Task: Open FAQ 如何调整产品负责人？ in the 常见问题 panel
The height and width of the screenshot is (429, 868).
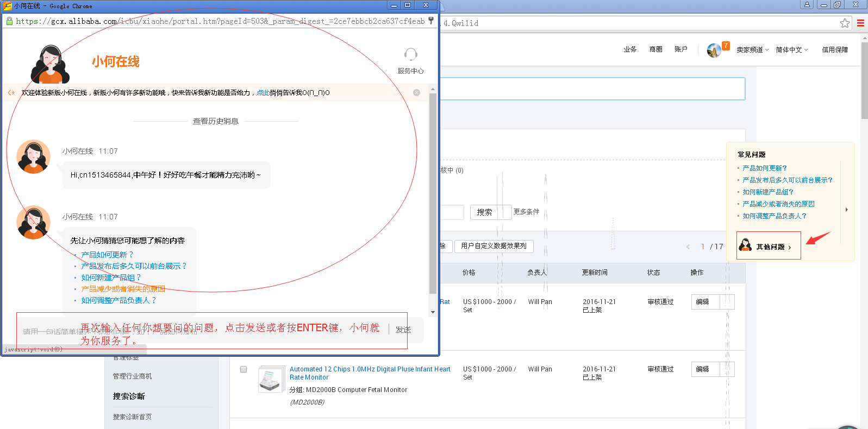Action: click(775, 216)
